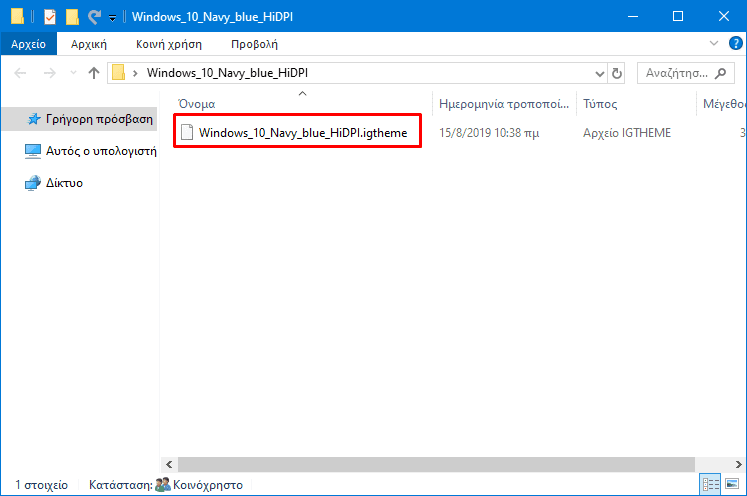Minimize the Explorer window
The height and width of the screenshot is (496, 747).
[633, 16]
